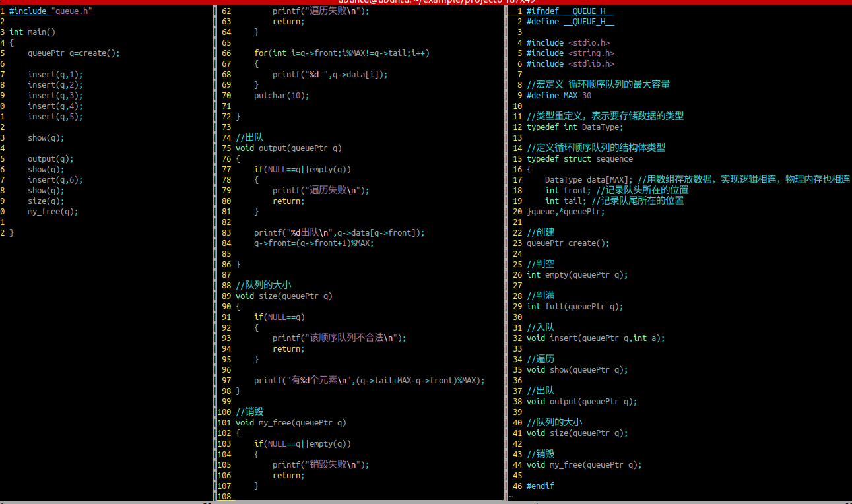
Task: Click "void insert(queuePtr q,int a);" prototype
Action: 596,338
